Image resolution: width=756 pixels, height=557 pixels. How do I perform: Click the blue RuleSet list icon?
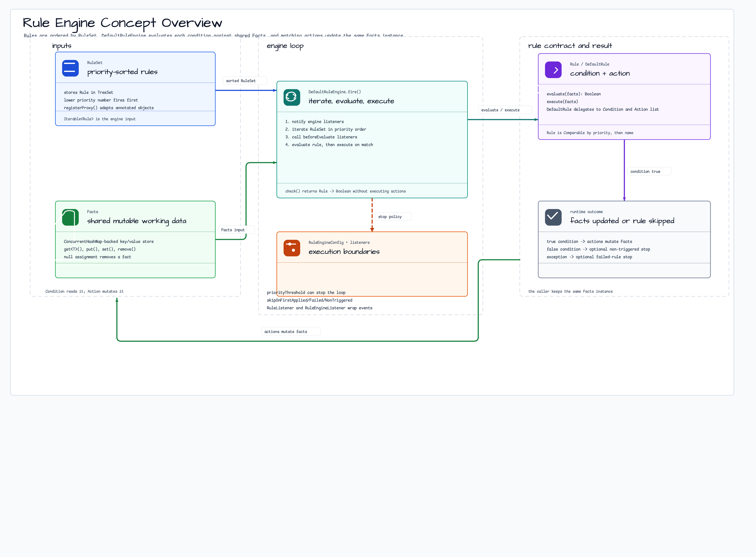(x=70, y=68)
